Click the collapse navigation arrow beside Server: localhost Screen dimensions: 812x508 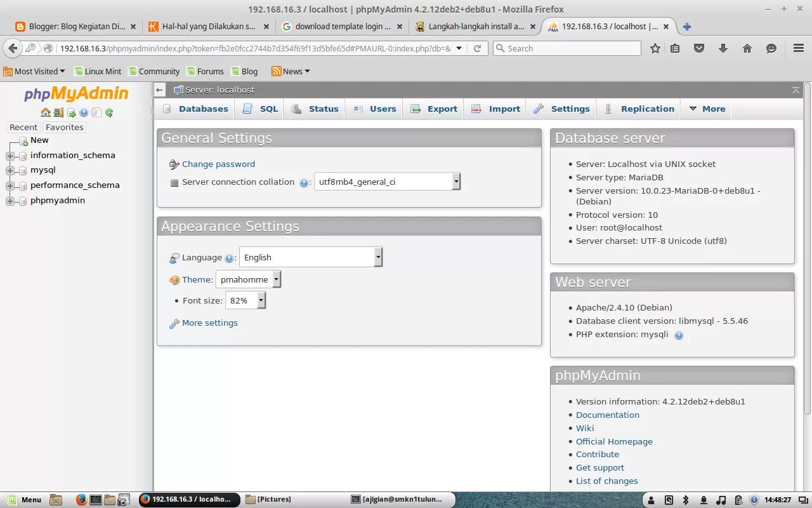160,90
